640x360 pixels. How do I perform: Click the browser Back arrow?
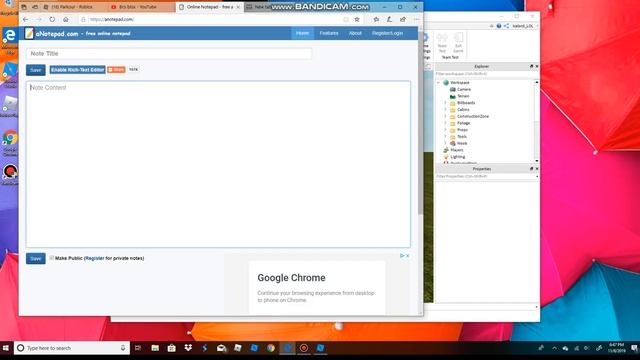tap(26, 19)
